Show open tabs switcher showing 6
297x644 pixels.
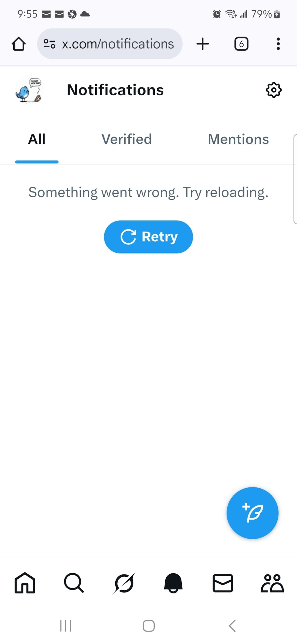pos(241,44)
